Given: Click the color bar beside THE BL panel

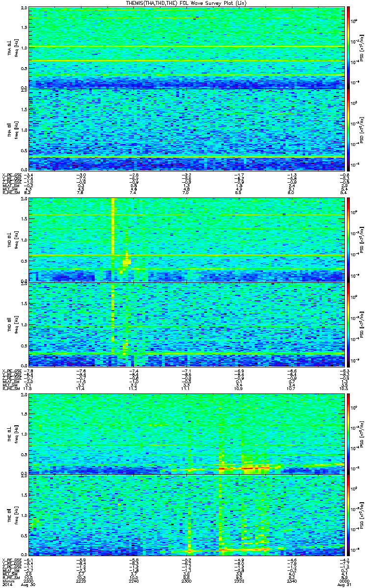Looking at the screenshot, I should (348, 433).
